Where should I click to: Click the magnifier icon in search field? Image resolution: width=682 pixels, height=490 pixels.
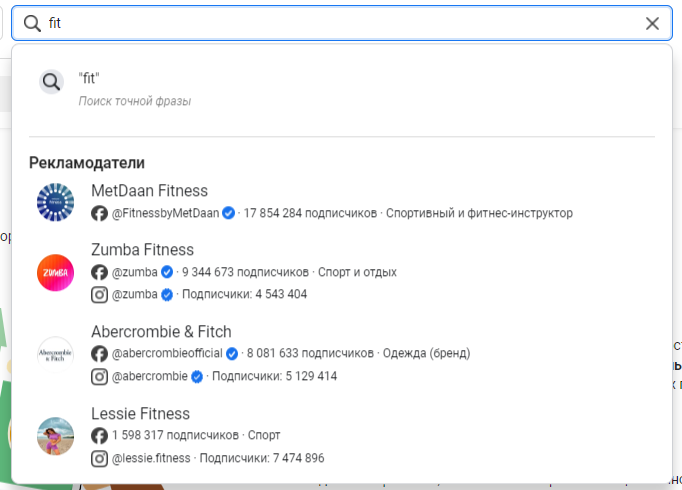click(x=32, y=23)
